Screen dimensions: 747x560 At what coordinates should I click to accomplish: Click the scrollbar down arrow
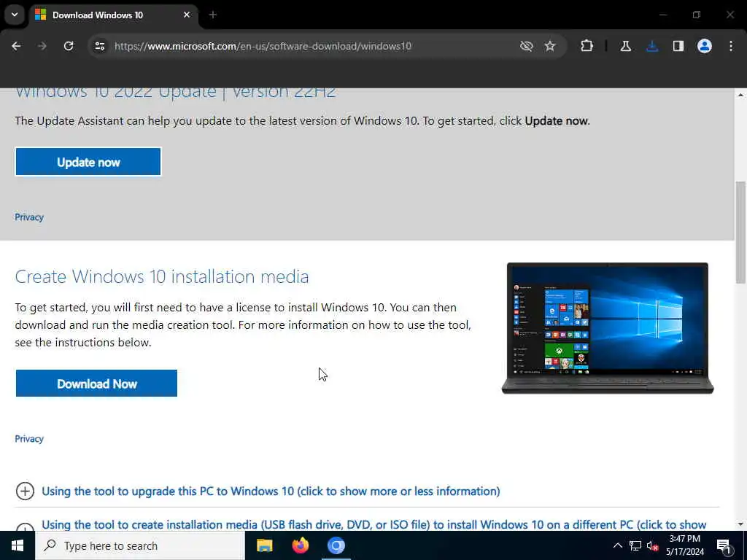[x=740, y=524]
